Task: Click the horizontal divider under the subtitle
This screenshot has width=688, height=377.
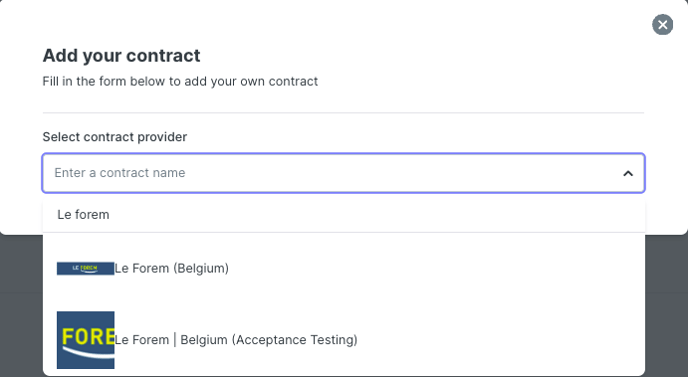Action: point(344,113)
